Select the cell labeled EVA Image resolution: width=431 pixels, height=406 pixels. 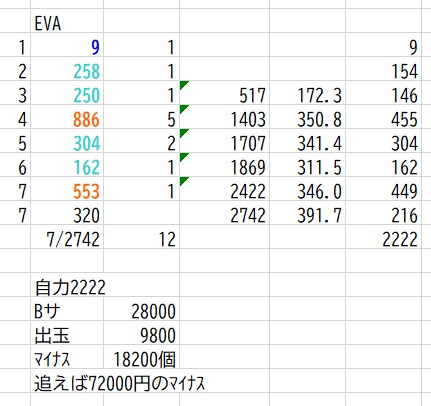[67, 24]
